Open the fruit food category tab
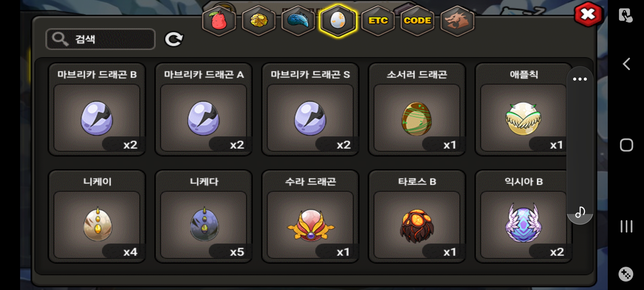This screenshot has width=644, height=290. click(x=219, y=21)
